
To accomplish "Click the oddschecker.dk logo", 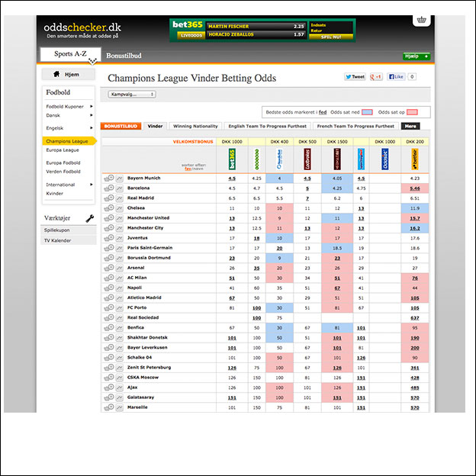I will 82,30.
